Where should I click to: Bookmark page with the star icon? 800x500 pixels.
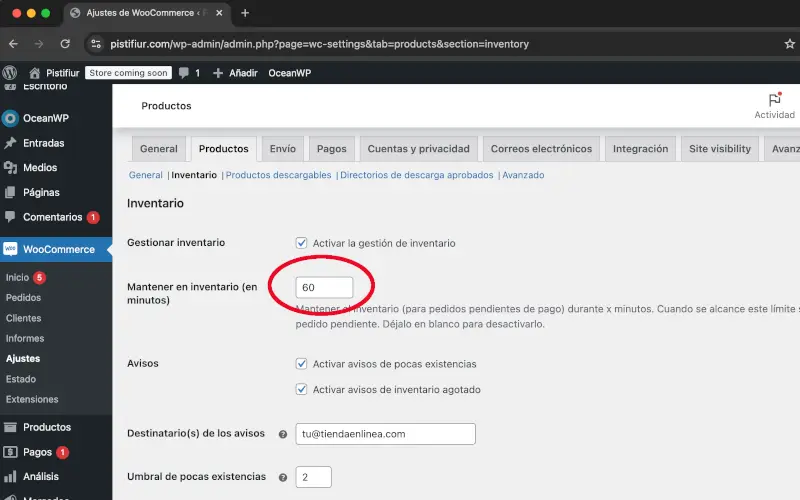[789, 44]
